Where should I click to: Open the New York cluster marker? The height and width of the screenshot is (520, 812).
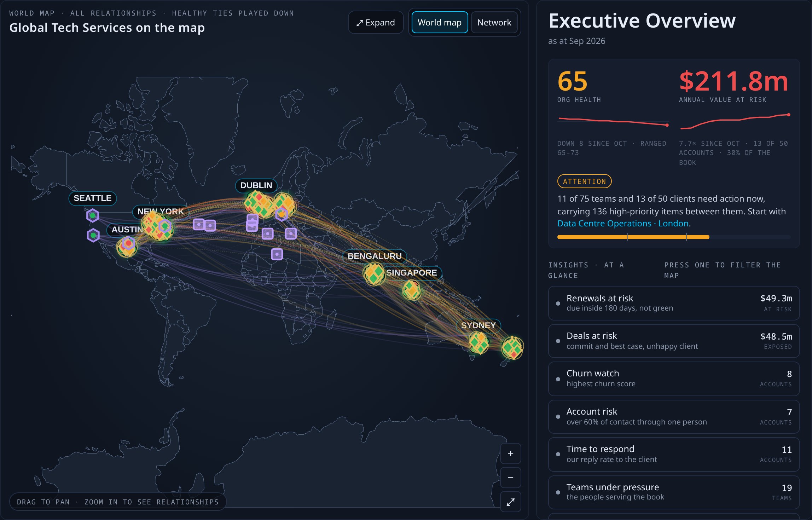157,226
